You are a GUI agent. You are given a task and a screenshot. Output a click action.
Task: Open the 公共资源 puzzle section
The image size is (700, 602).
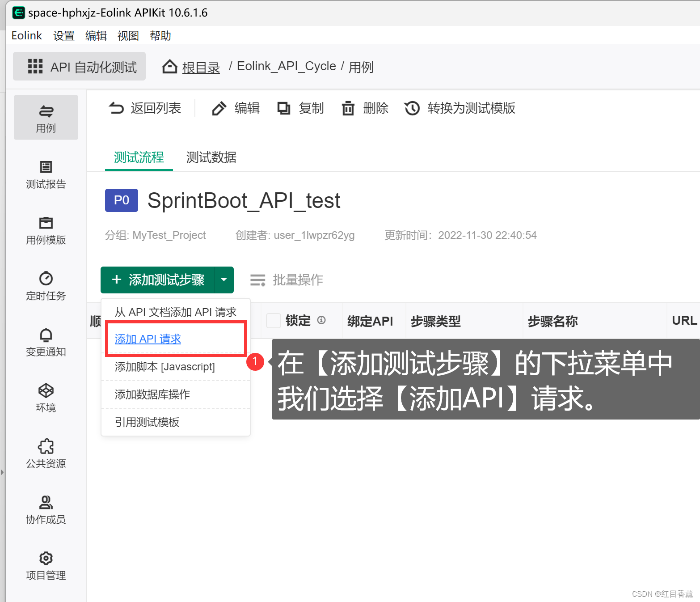tap(46, 454)
